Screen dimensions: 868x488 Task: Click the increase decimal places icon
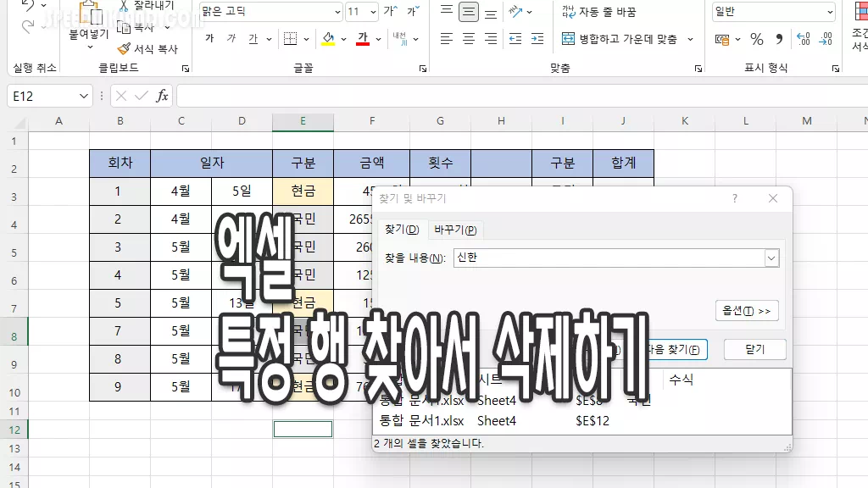tap(804, 39)
